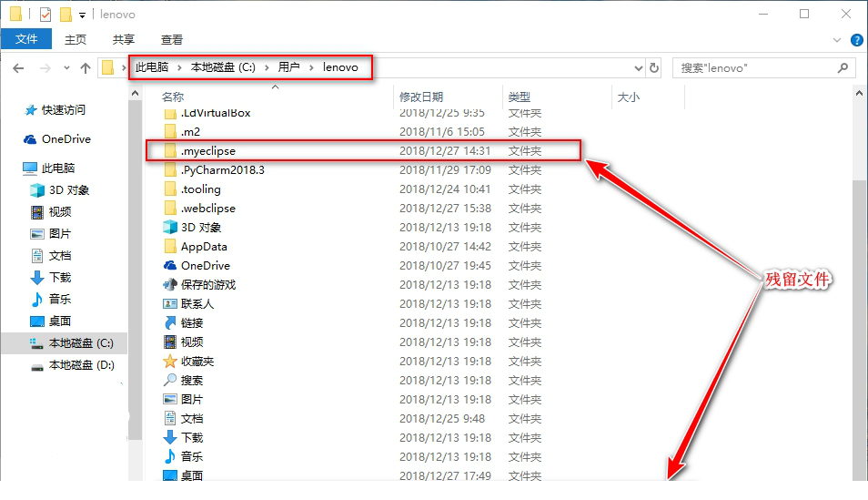
Task: Select the AppData folder icon
Action: point(170,246)
